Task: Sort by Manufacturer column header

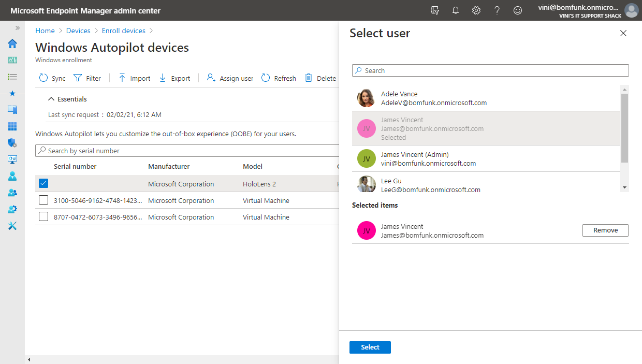Action: click(x=169, y=166)
